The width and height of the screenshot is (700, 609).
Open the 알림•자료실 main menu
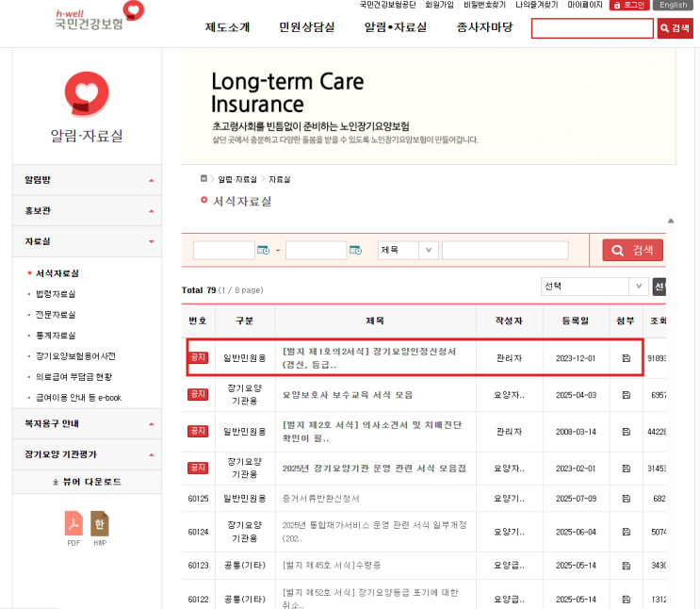[396, 27]
